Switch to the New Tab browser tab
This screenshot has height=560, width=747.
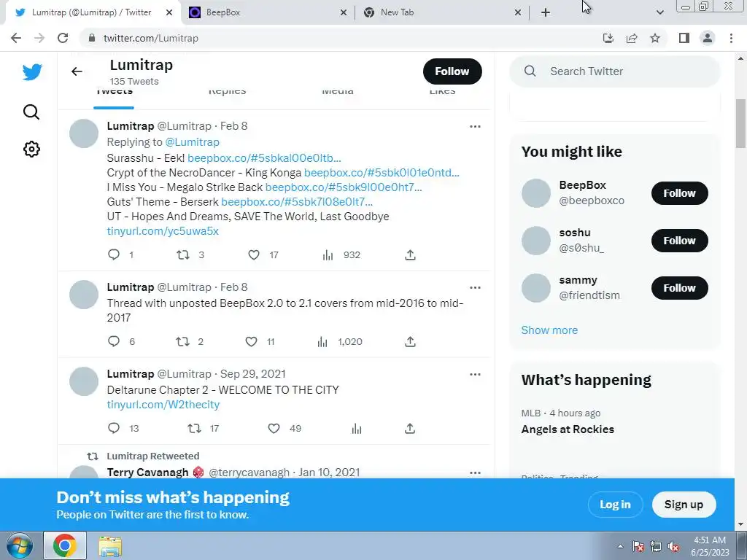(441, 12)
